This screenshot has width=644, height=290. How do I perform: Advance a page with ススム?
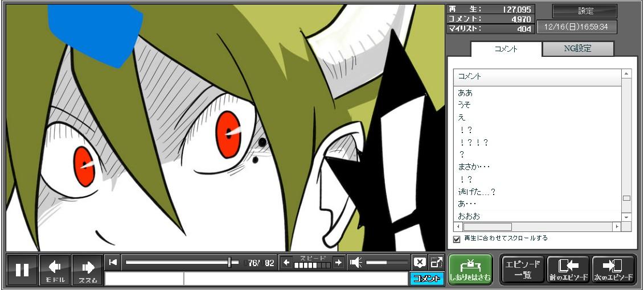coord(88,270)
